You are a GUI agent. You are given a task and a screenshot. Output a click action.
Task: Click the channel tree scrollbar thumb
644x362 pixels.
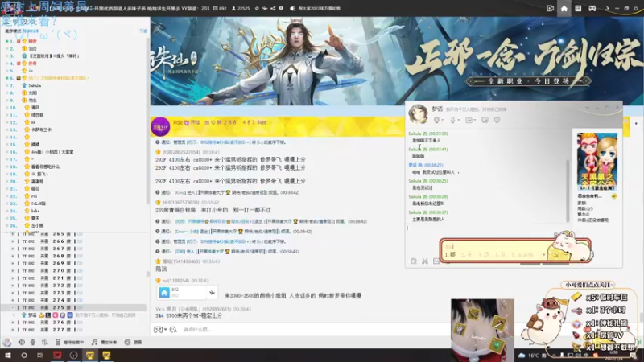coord(148,274)
